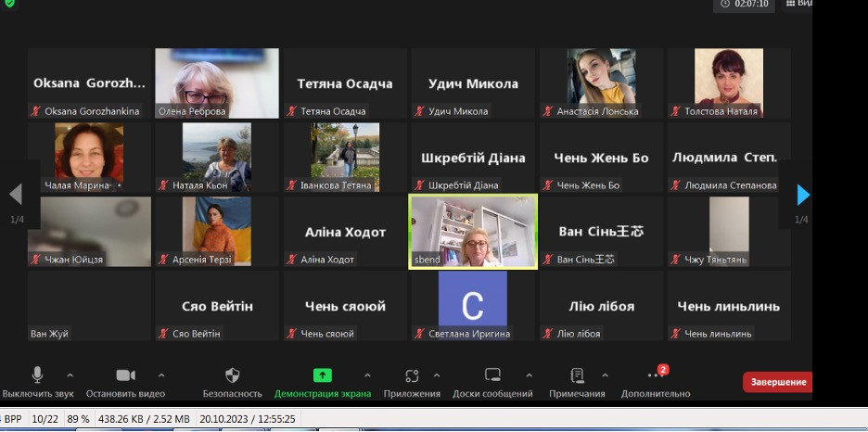This screenshot has width=868, height=432.
Task: Expand video options arrow next to camera
Action: 161,375
